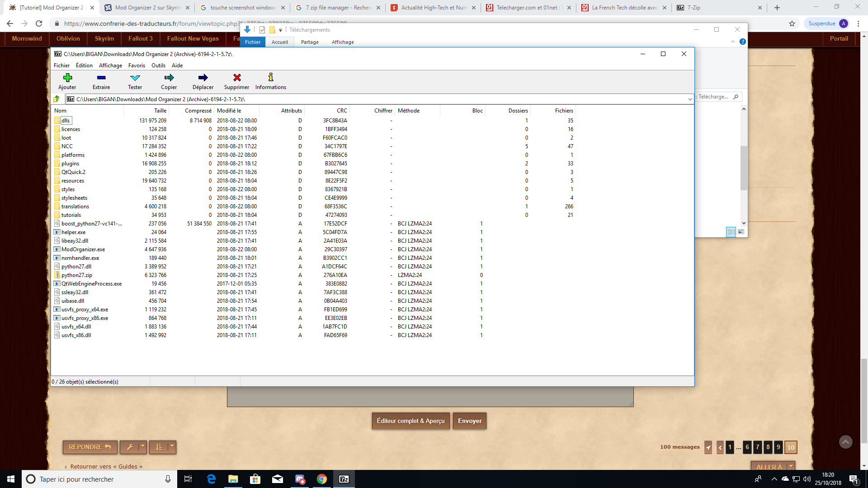Viewport: 868px width, 488px height.
Task: Open the Aide menu
Action: (177, 66)
